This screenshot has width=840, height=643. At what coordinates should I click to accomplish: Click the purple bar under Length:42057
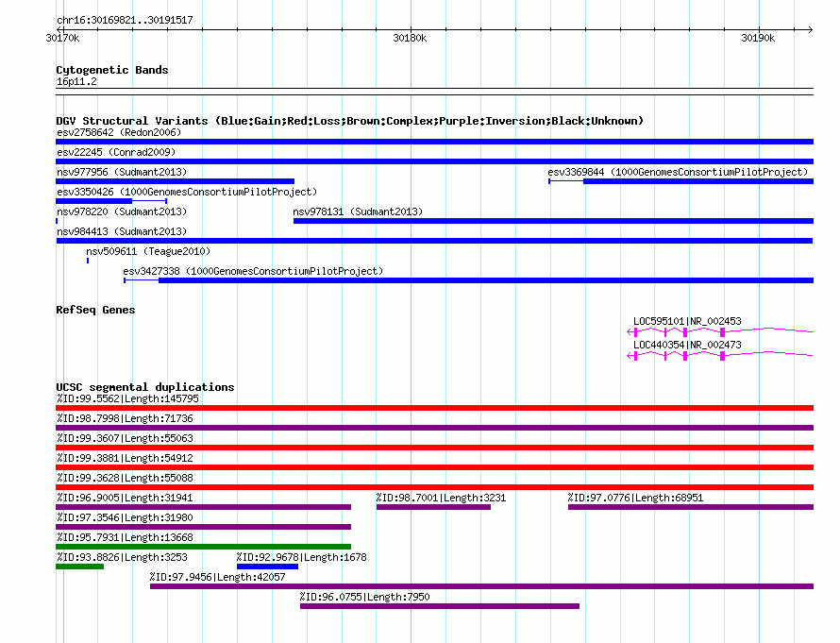pyautogui.click(x=481, y=586)
